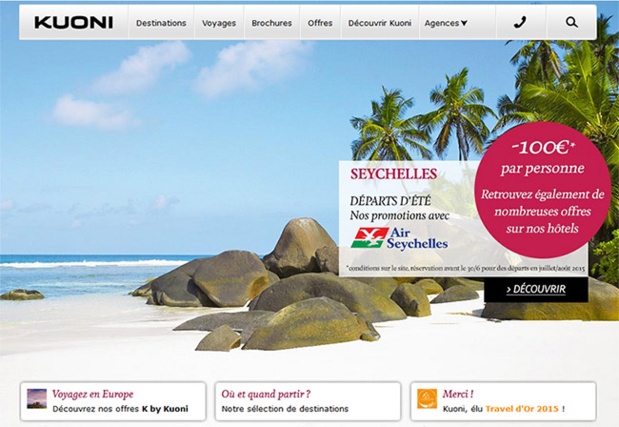619x427 pixels.
Task: Select the Brochures menu item
Action: (x=272, y=23)
